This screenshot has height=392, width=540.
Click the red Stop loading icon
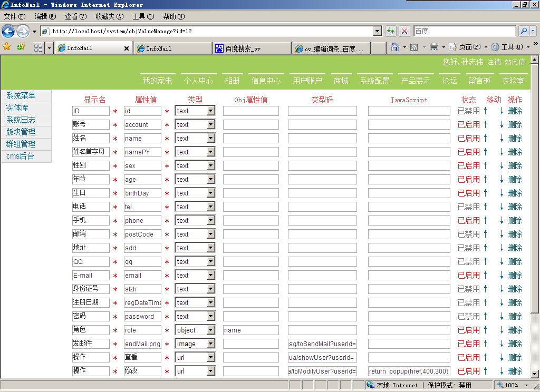coord(404,31)
